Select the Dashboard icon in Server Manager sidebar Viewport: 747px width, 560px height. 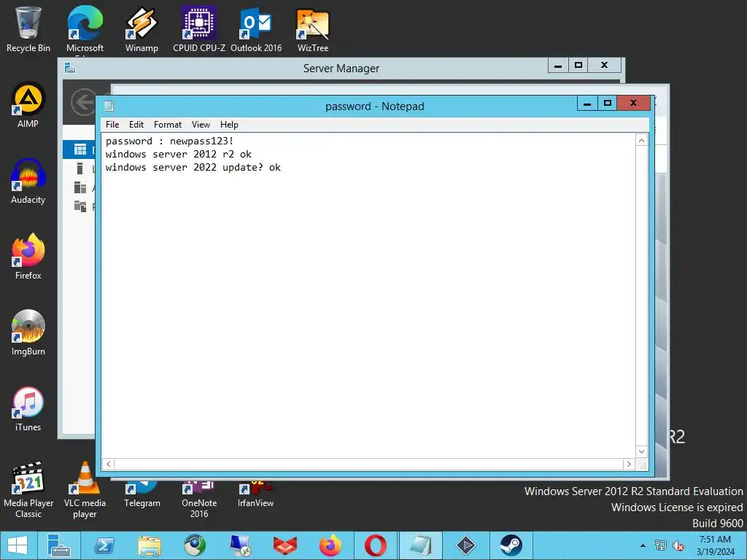pyautogui.click(x=80, y=149)
